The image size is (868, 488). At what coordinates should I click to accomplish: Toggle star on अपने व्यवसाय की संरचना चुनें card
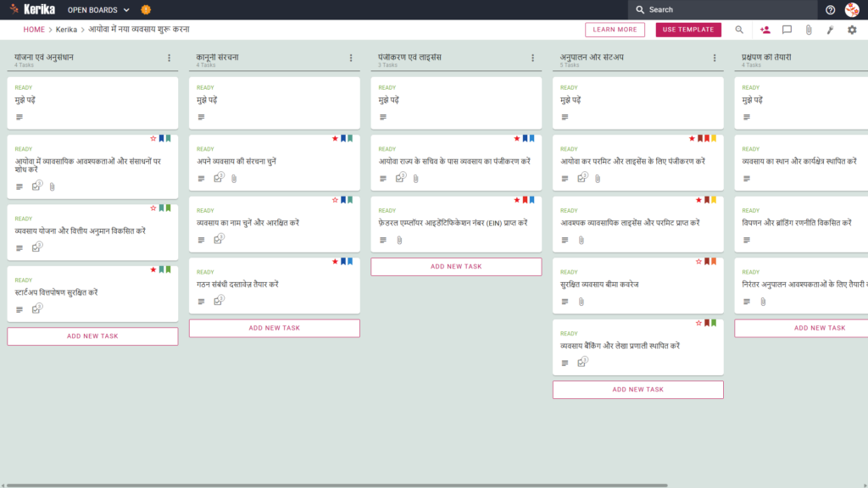[335, 138]
